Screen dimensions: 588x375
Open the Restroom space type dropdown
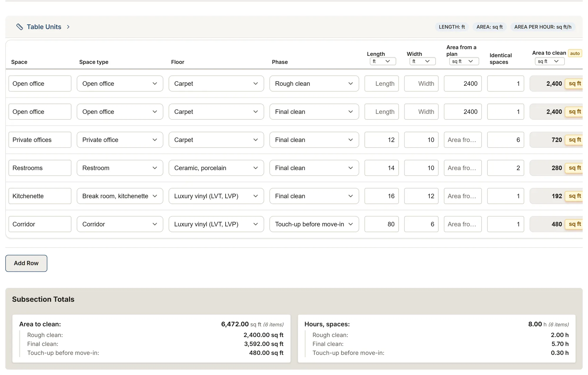coord(120,168)
